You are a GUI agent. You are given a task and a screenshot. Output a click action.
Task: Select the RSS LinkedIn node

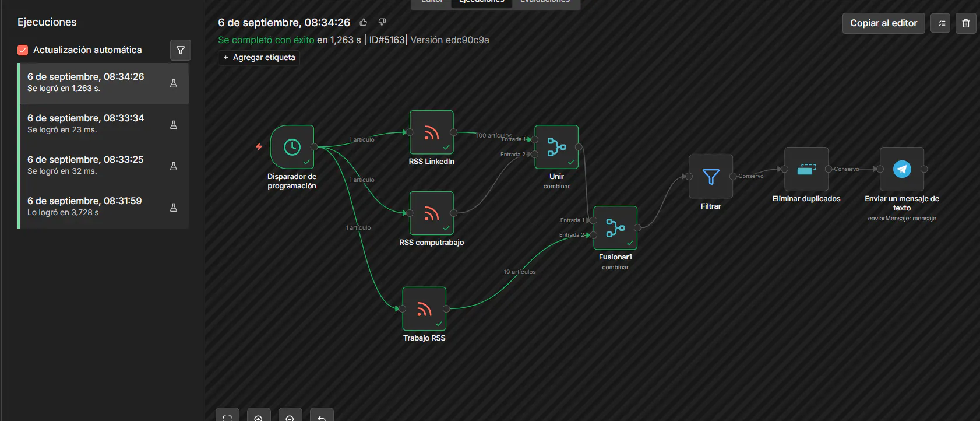pos(432,132)
